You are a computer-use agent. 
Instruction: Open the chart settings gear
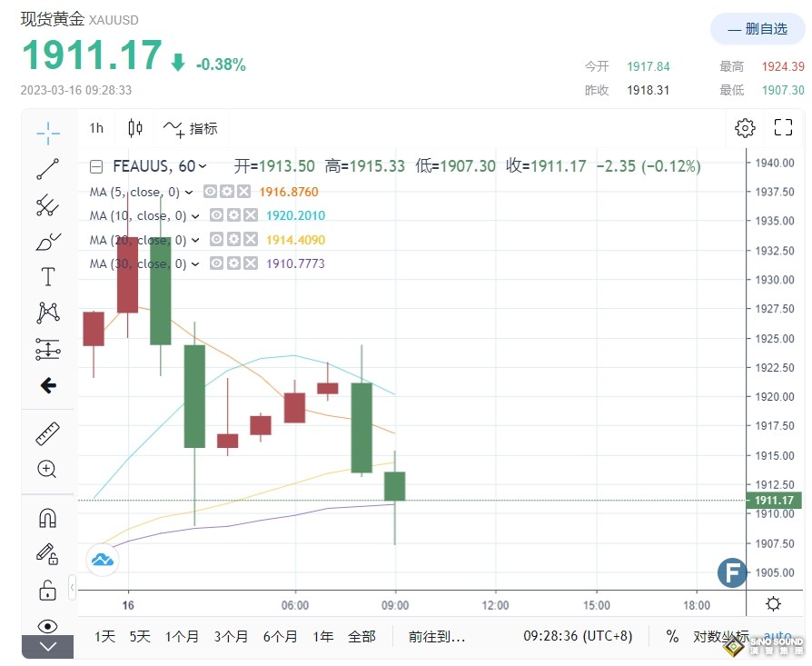(x=745, y=128)
